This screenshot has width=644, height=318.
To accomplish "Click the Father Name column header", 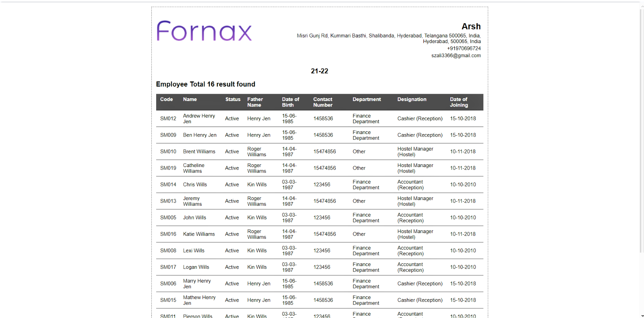I will pyautogui.click(x=255, y=102).
